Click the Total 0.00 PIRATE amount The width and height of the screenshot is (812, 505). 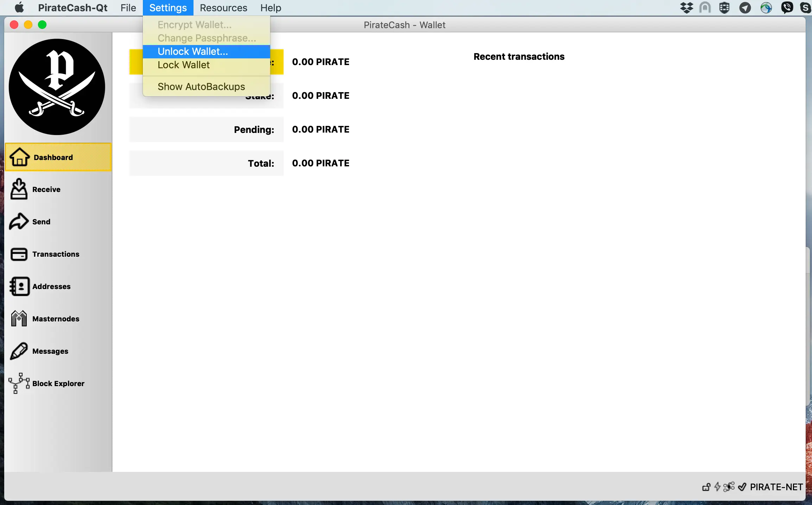point(321,163)
